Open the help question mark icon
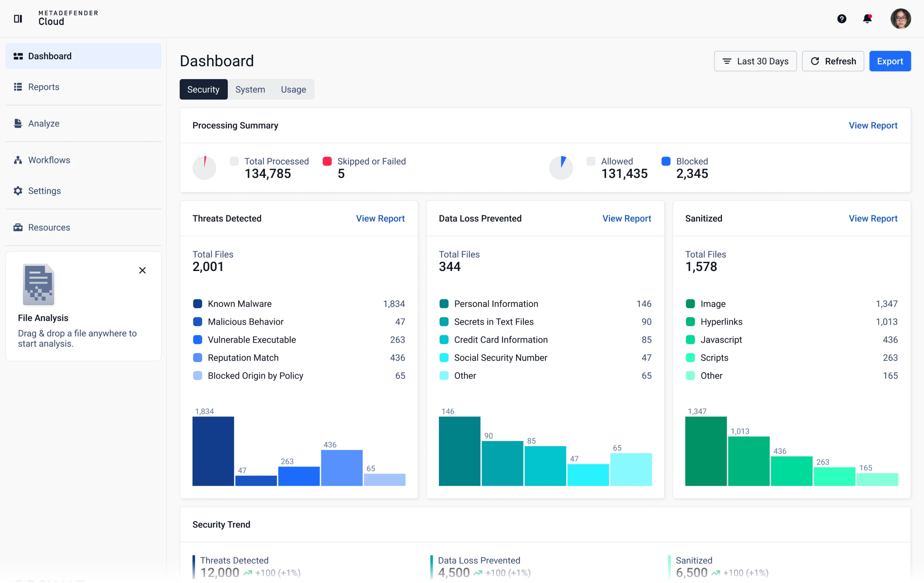This screenshot has height=583, width=924. (x=842, y=18)
